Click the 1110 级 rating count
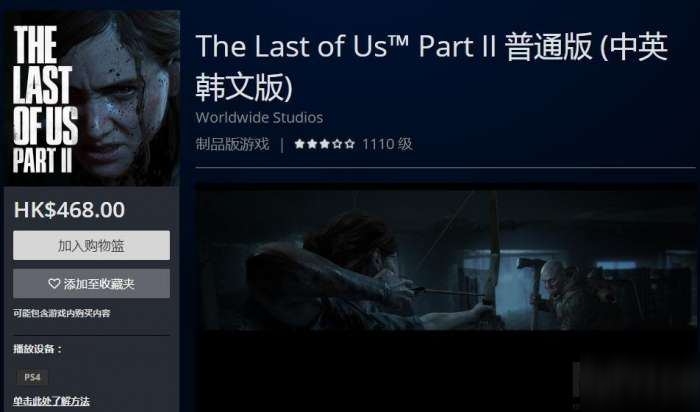Screen dimensions: 700x412 pos(387,144)
